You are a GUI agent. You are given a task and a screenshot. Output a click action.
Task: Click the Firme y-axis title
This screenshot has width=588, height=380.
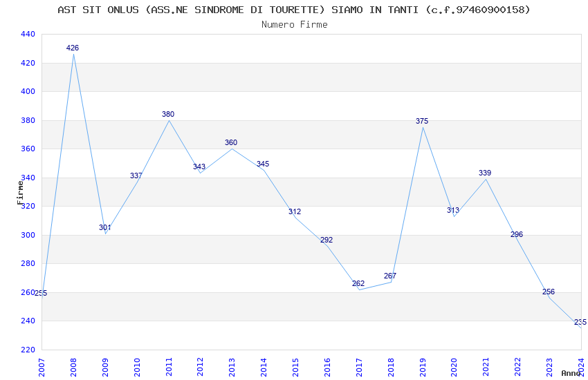[x=20, y=193]
